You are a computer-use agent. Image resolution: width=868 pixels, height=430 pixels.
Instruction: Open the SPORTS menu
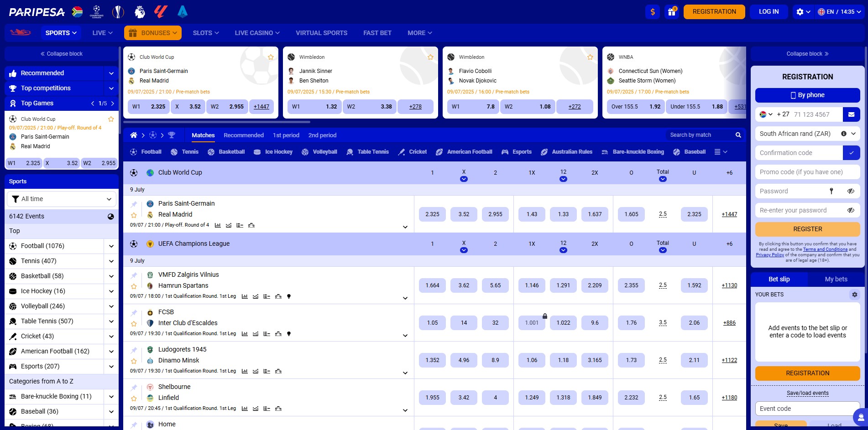(x=61, y=33)
